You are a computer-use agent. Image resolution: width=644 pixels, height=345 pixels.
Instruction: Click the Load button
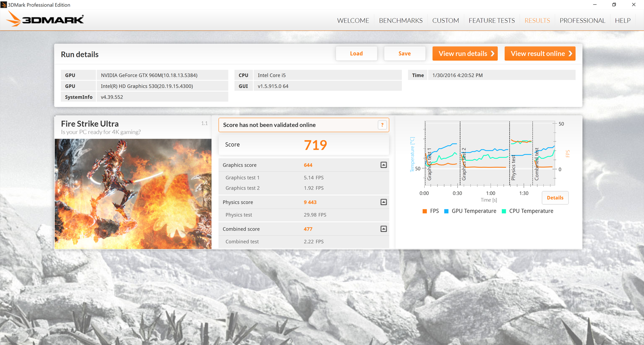[356, 54]
